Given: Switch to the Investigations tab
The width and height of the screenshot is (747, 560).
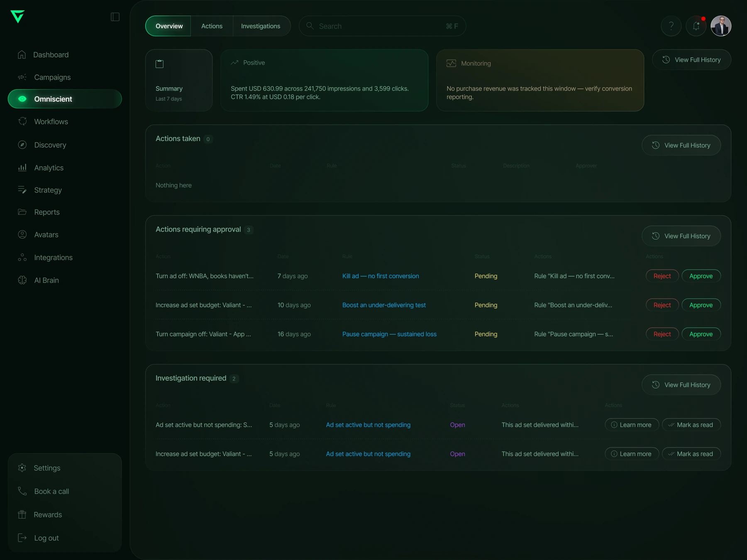Looking at the screenshot, I should pyautogui.click(x=261, y=26).
